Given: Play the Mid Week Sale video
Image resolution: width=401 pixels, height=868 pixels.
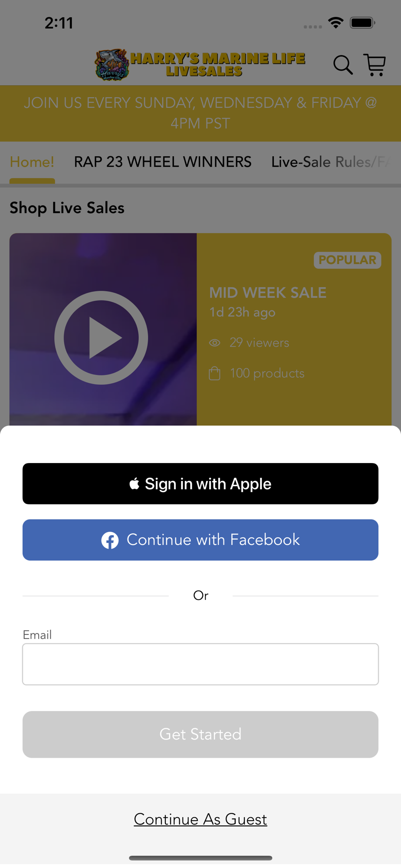Looking at the screenshot, I should (x=101, y=338).
